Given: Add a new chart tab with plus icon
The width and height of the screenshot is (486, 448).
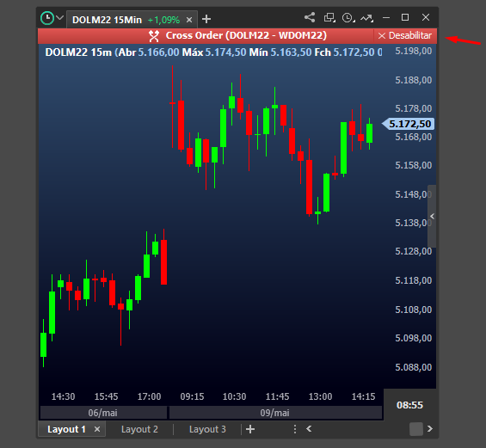Looking at the screenshot, I should click(206, 19).
